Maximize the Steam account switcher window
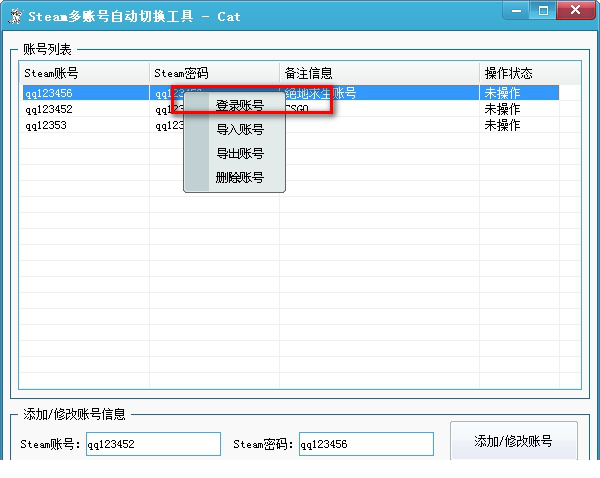This screenshot has height=478, width=600. tap(543, 10)
